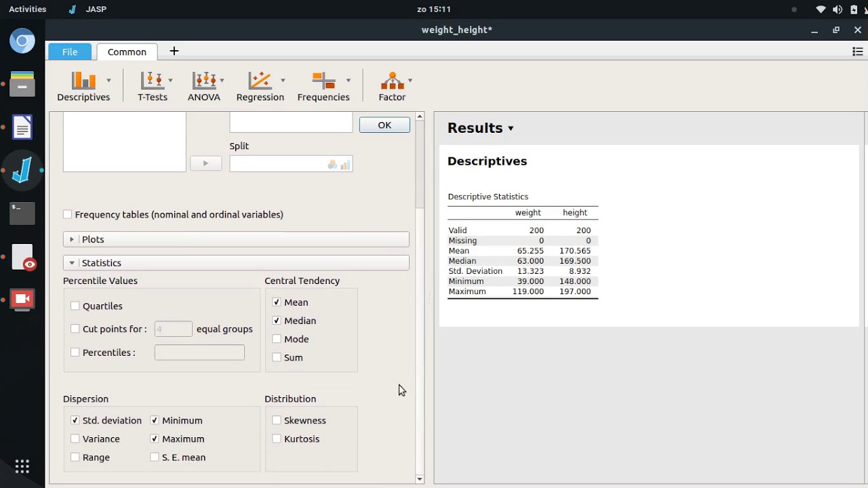Switch to JASP in the dock
Viewport: 868px width, 488px height.
click(x=22, y=169)
